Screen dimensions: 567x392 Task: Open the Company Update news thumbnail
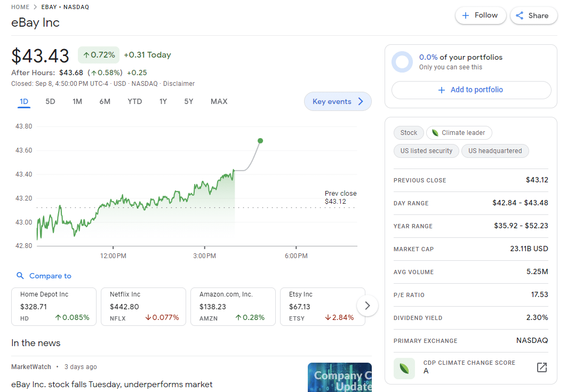pyautogui.click(x=340, y=377)
